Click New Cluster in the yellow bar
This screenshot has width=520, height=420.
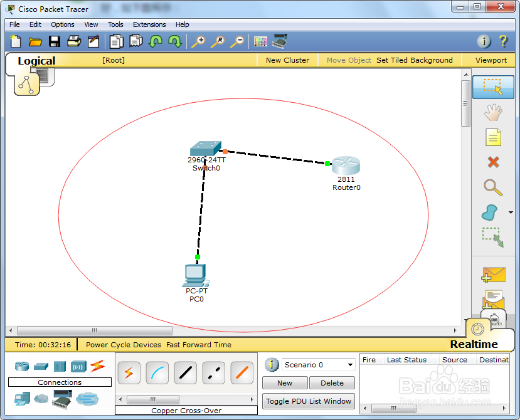point(287,60)
